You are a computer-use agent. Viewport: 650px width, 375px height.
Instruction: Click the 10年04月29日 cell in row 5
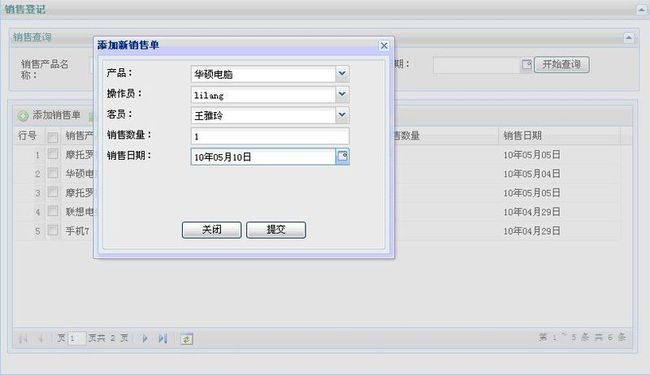click(x=532, y=231)
